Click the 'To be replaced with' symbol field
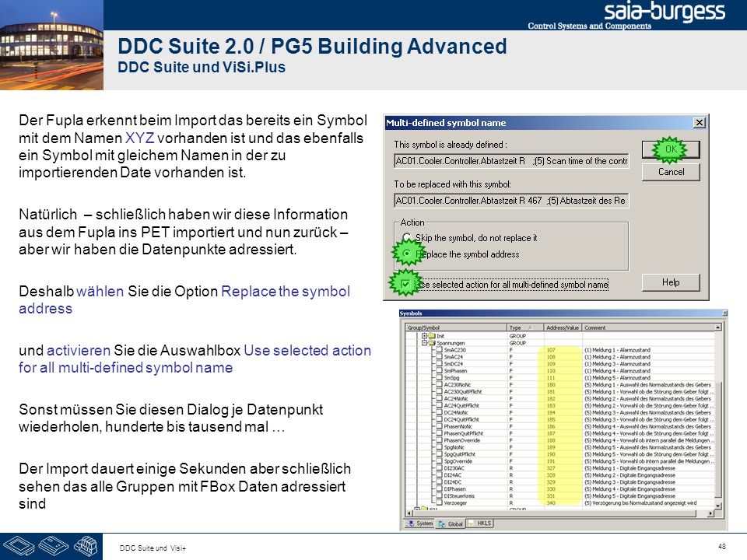747x560 pixels. click(511, 201)
